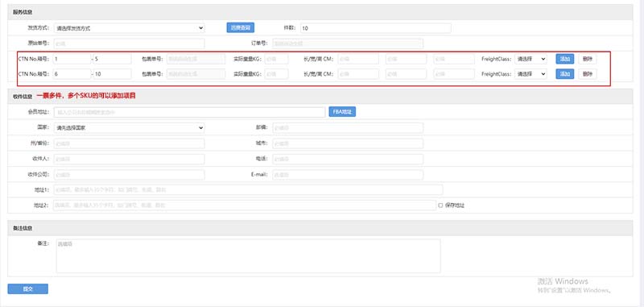Click the 件数 field containing 10

click(376, 28)
